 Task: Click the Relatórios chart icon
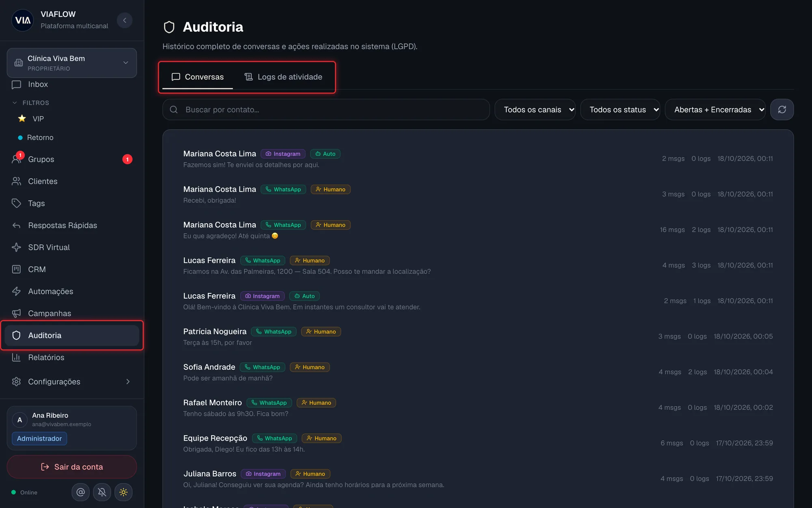click(x=16, y=357)
